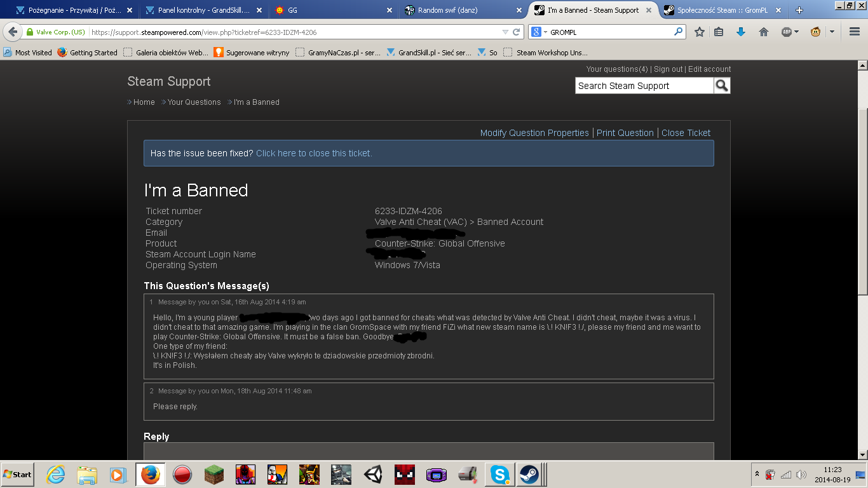Open Skype from the taskbar
868x488 pixels.
(500, 474)
